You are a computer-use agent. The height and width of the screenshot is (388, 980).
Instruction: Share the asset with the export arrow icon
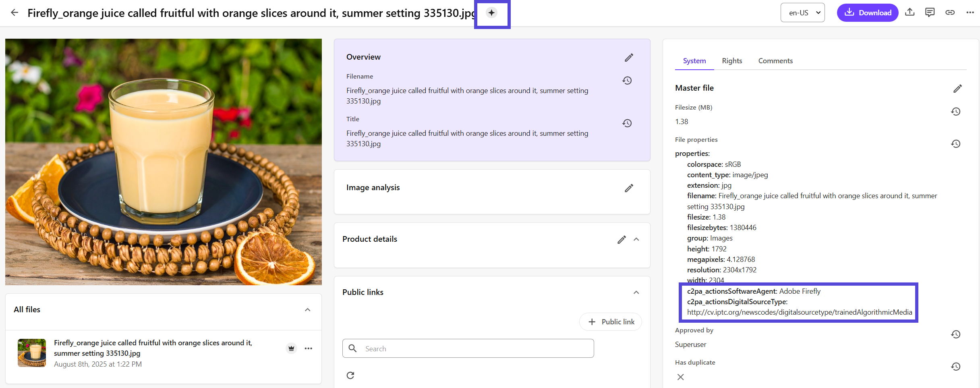910,12
